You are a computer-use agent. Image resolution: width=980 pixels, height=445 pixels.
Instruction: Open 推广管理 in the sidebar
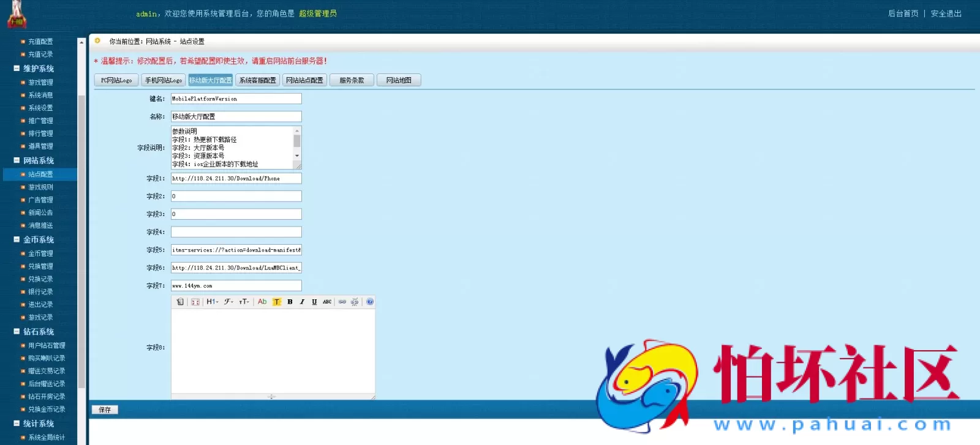(x=40, y=121)
